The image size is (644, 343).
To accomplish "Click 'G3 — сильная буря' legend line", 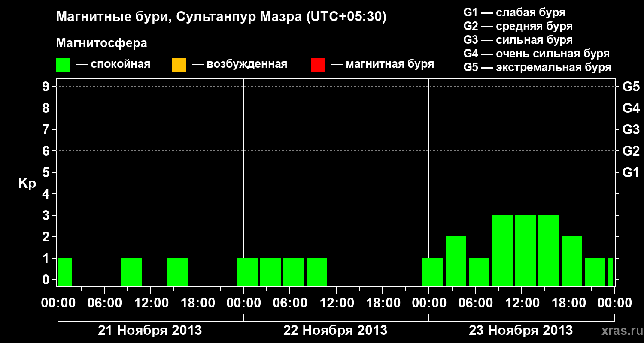I will click(x=518, y=40).
